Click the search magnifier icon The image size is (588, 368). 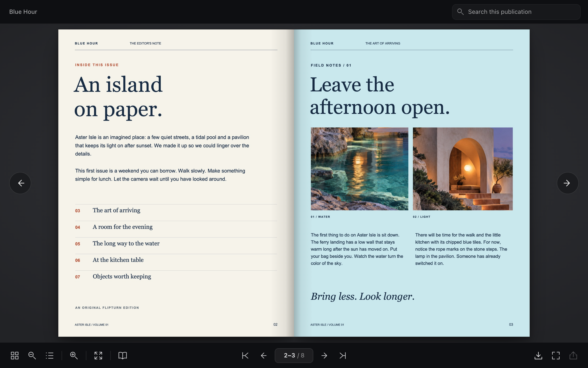pyautogui.click(x=460, y=12)
